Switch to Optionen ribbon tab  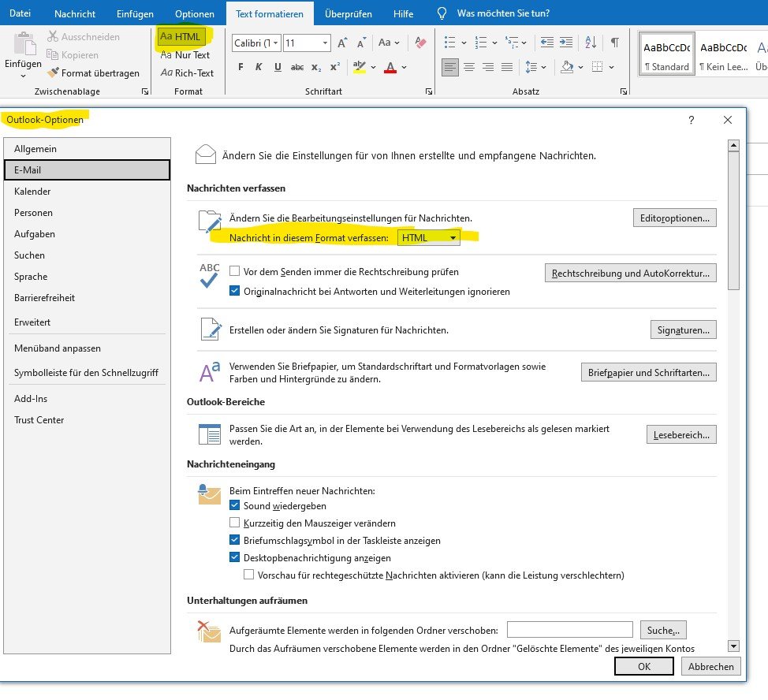click(x=195, y=13)
